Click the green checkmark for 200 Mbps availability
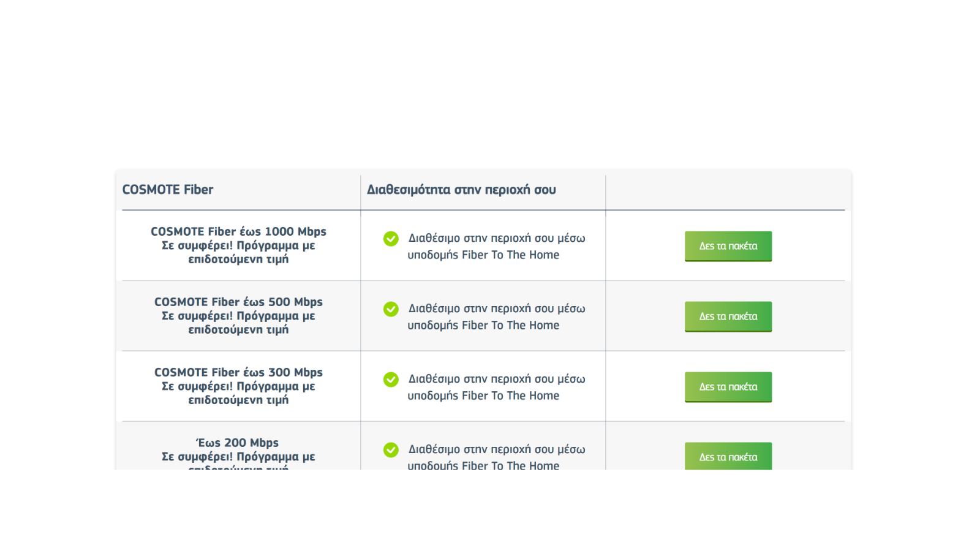Viewport: 980px width, 551px height. tap(391, 450)
